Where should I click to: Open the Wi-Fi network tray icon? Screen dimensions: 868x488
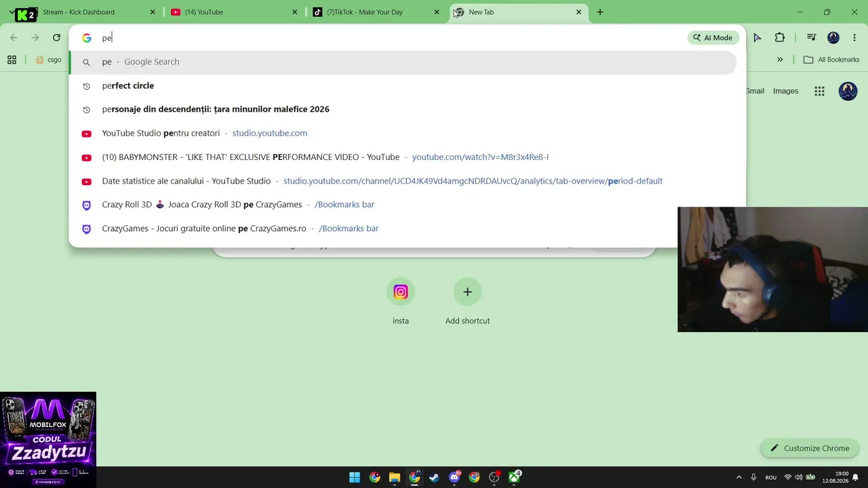point(788,477)
